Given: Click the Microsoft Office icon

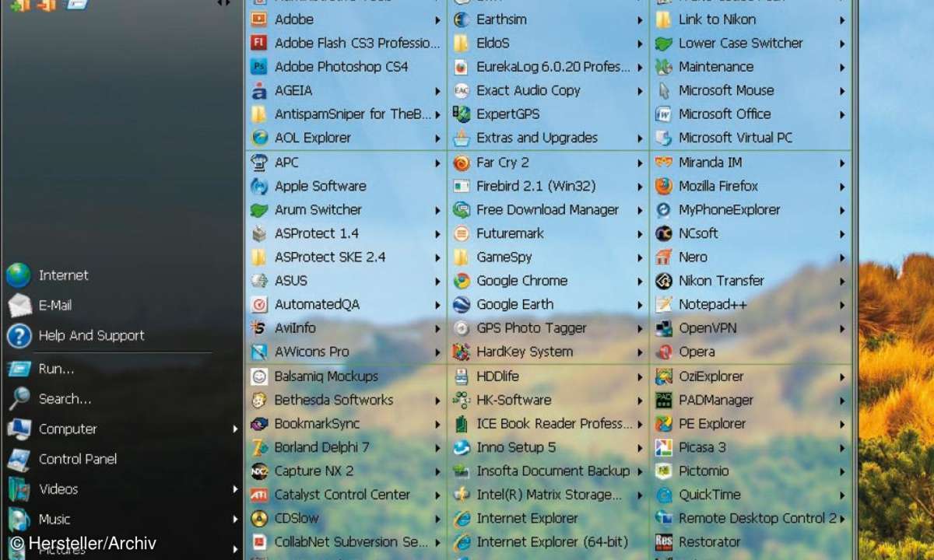Looking at the screenshot, I should [x=663, y=114].
